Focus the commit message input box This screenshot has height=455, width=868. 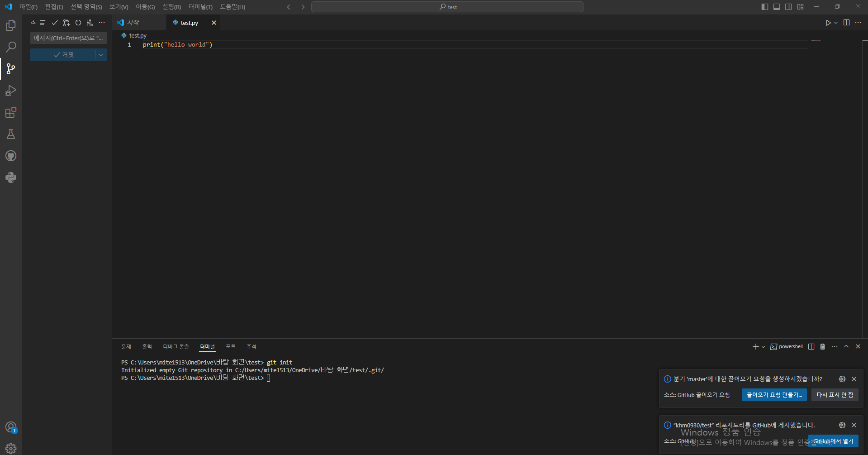click(68, 38)
